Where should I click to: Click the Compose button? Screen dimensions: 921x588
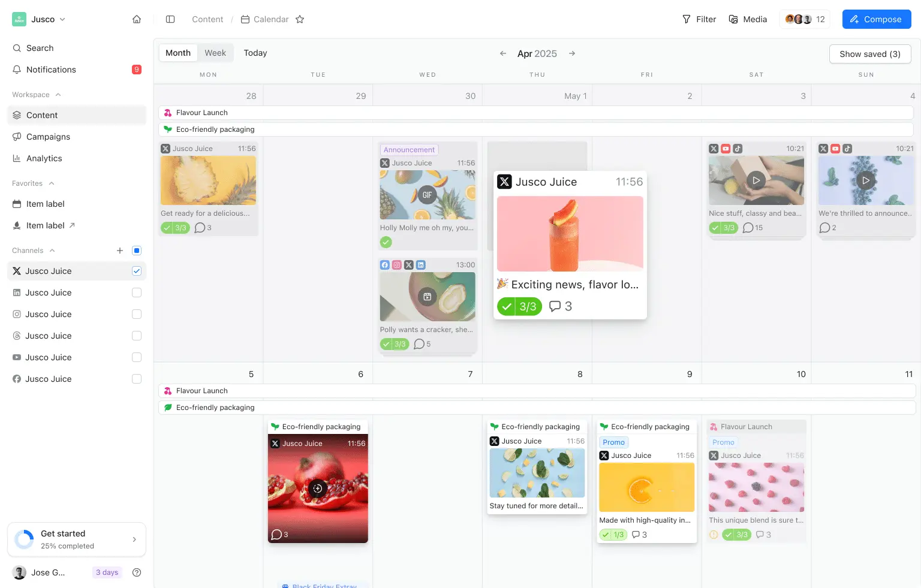877,19
